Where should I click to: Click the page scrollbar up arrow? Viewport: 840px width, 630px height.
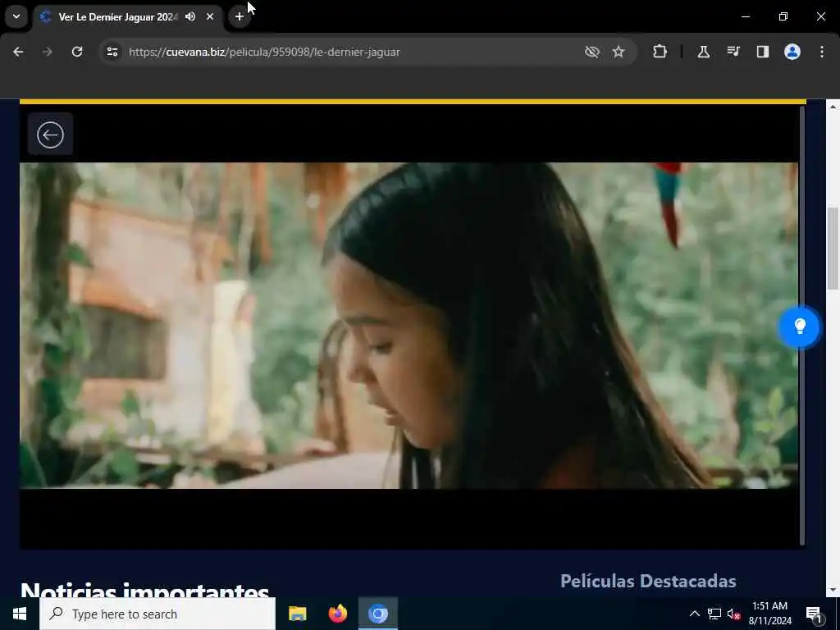(833, 107)
